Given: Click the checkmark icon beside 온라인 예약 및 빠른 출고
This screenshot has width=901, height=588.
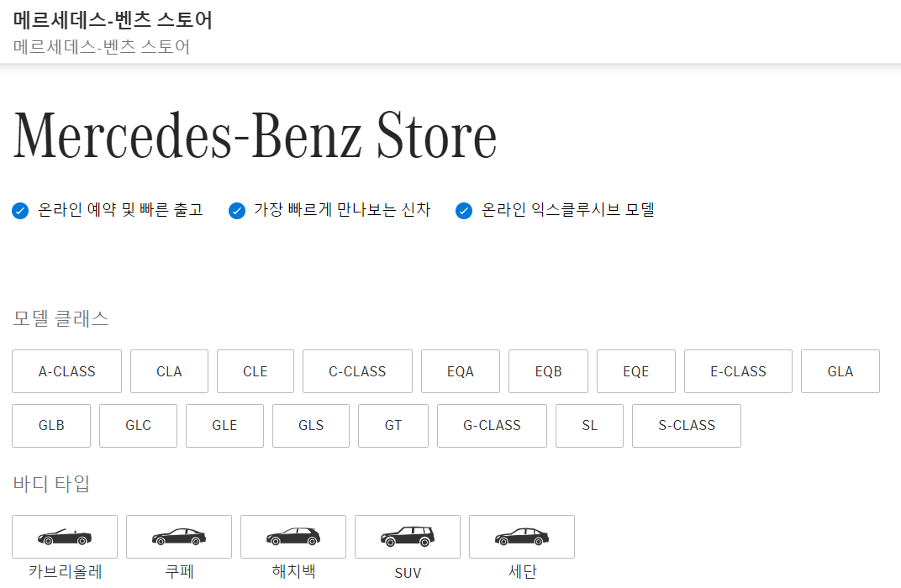Looking at the screenshot, I should (x=19, y=210).
